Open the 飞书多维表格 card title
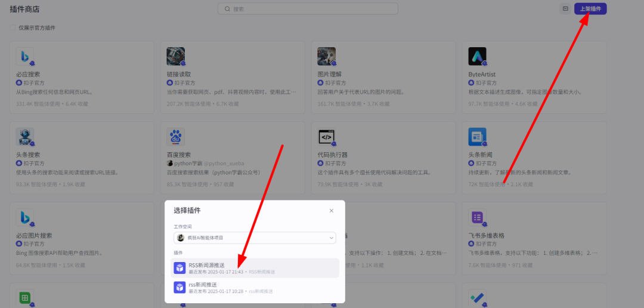Screen dimensions: 644x308 pos(487,236)
